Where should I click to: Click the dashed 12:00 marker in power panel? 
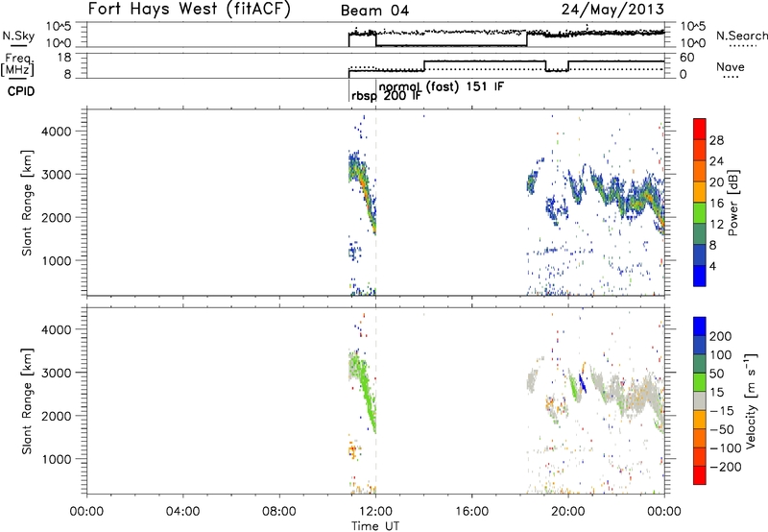(375, 203)
